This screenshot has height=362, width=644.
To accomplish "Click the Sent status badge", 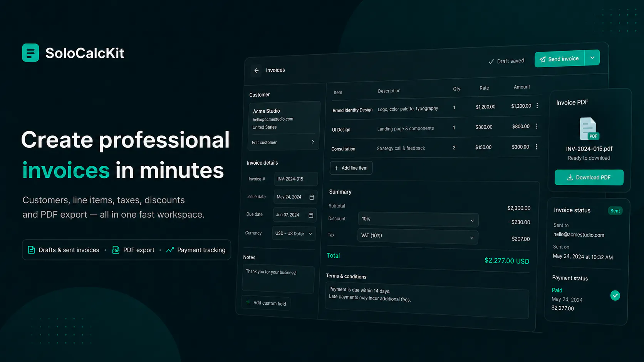I will point(615,211).
